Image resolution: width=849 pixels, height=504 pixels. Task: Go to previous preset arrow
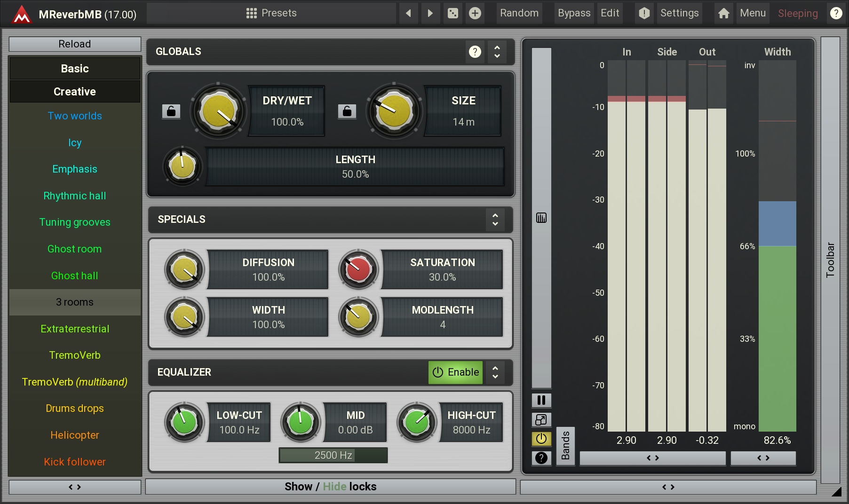(408, 13)
